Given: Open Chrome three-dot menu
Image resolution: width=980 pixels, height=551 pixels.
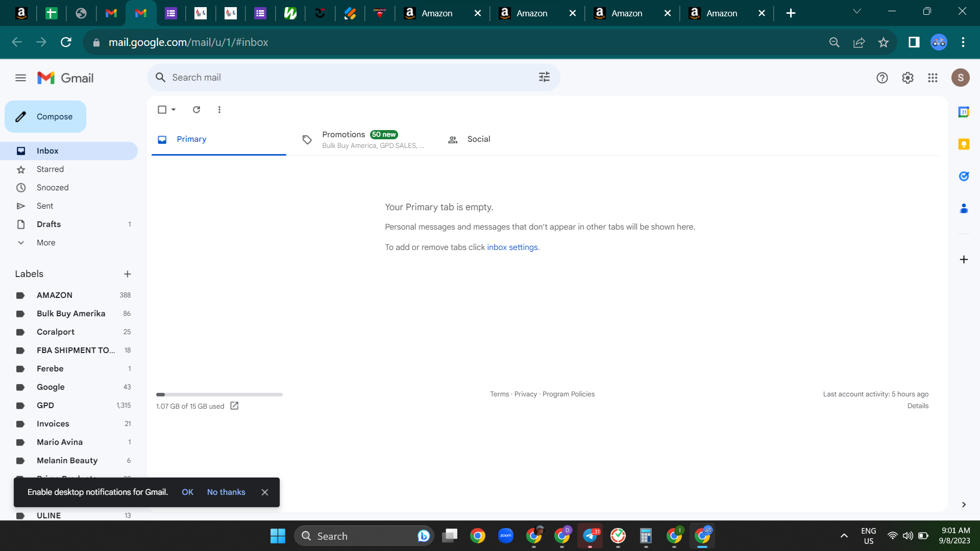Looking at the screenshot, I should tap(963, 42).
